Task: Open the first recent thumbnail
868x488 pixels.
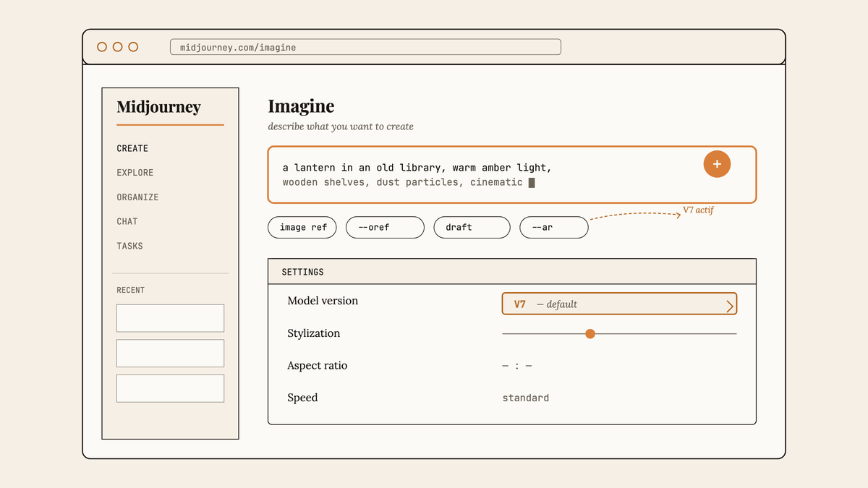Action: [170, 318]
